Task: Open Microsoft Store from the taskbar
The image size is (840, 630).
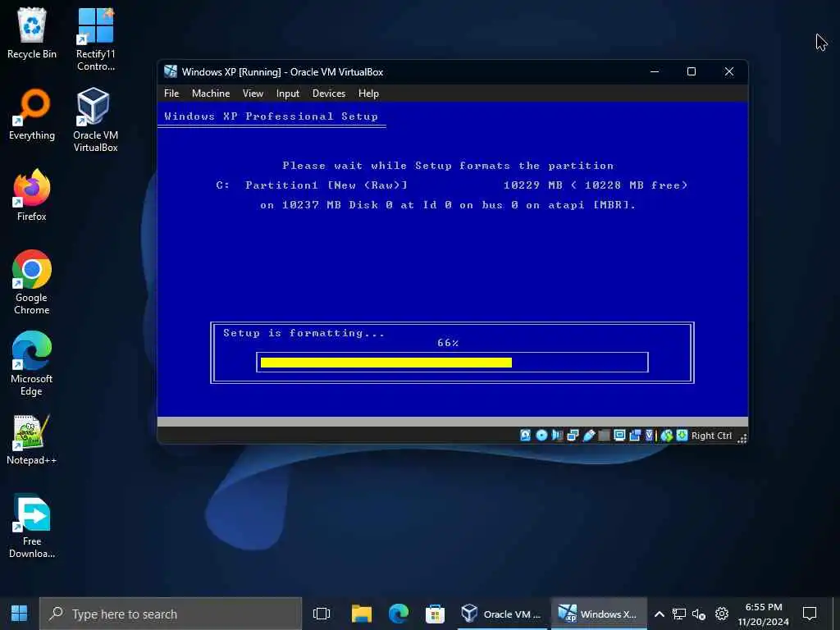Action: [x=435, y=614]
